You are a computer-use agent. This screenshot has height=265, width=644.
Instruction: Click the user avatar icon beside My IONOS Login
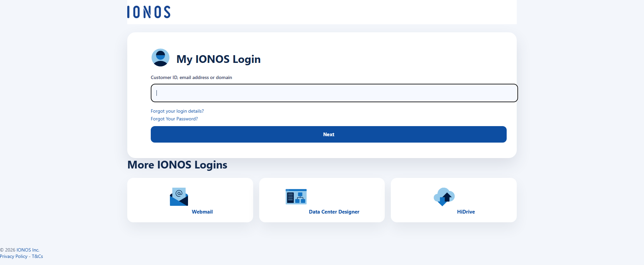[x=160, y=58]
